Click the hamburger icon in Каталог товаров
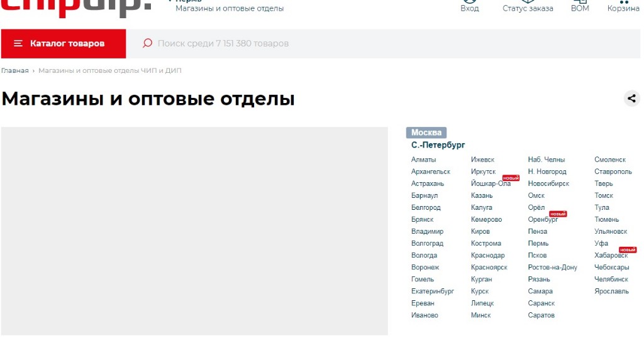Screen dimensions: 644x343 click(18, 43)
